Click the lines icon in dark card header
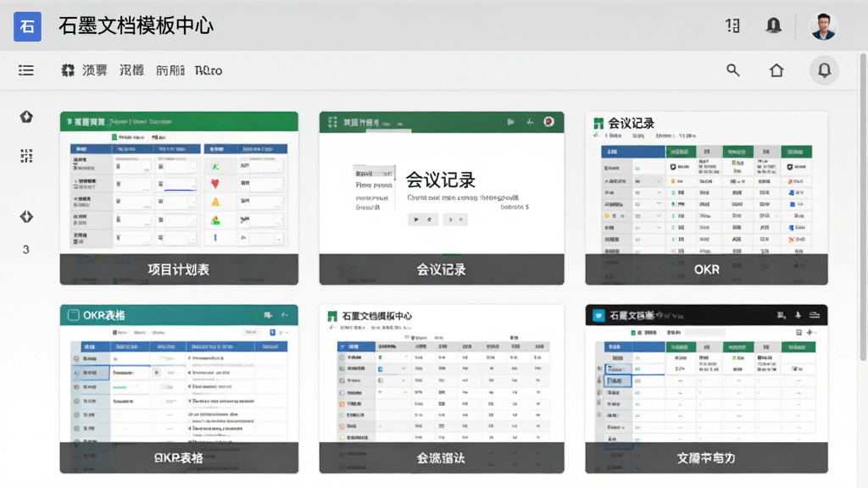The height and width of the screenshot is (488, 868). pos(815,315)
